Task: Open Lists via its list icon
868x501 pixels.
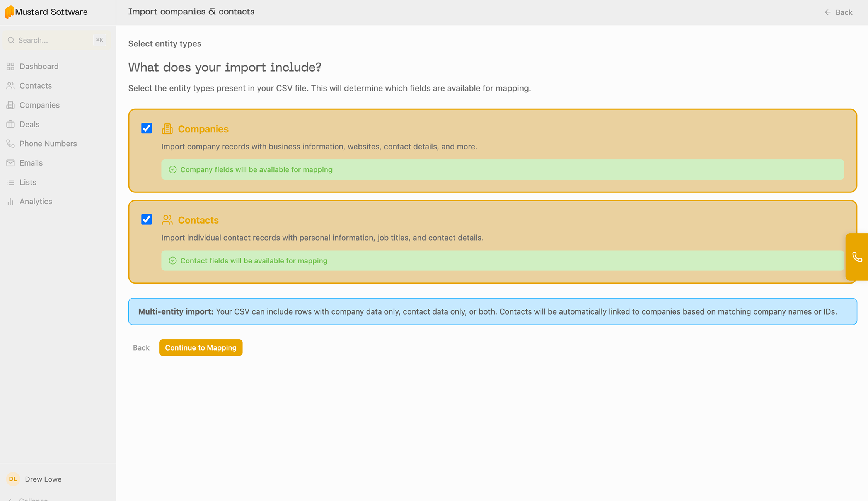Action: click(10, 182)
